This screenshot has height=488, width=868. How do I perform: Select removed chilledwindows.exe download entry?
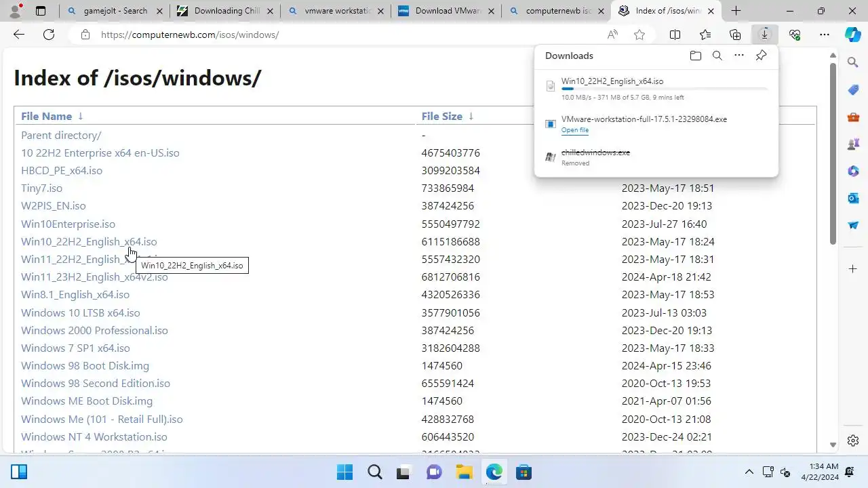pyautogui.click(x=656, y=157)
